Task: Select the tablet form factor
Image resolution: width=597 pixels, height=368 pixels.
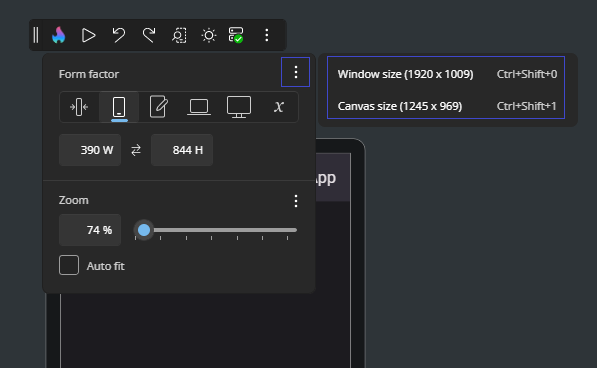Action: click(x=159, y=107)
